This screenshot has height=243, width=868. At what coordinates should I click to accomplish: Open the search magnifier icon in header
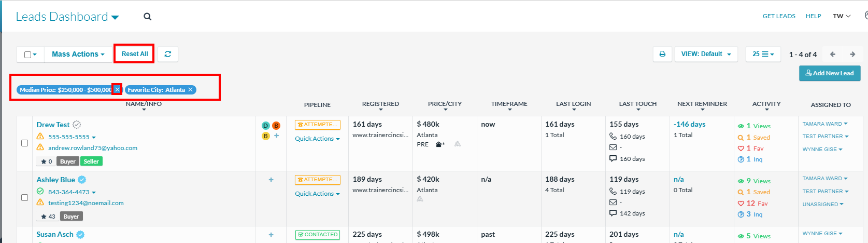(x=148, y=17)
